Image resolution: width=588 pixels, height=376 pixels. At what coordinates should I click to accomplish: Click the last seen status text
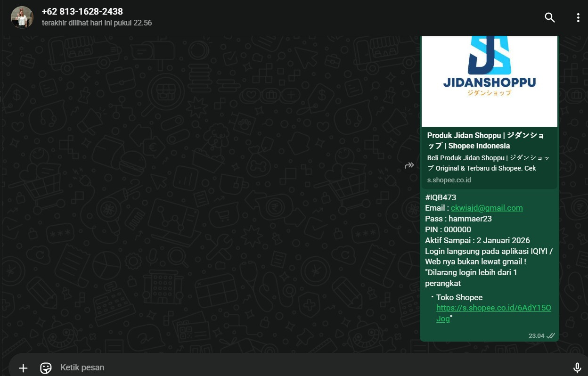pos(97,23)
